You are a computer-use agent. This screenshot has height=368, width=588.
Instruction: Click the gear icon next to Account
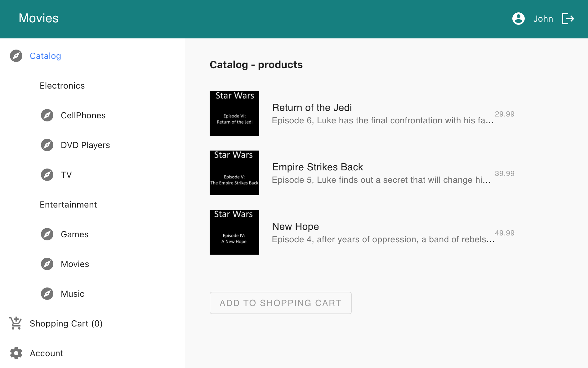[x=16, y=353]
